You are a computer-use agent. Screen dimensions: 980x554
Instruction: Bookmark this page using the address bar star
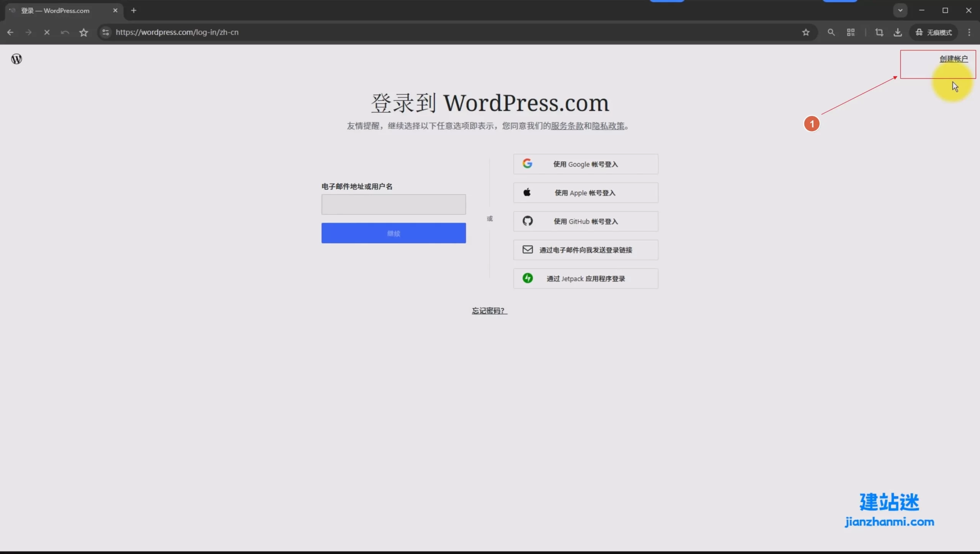click(x=806, y=33)
